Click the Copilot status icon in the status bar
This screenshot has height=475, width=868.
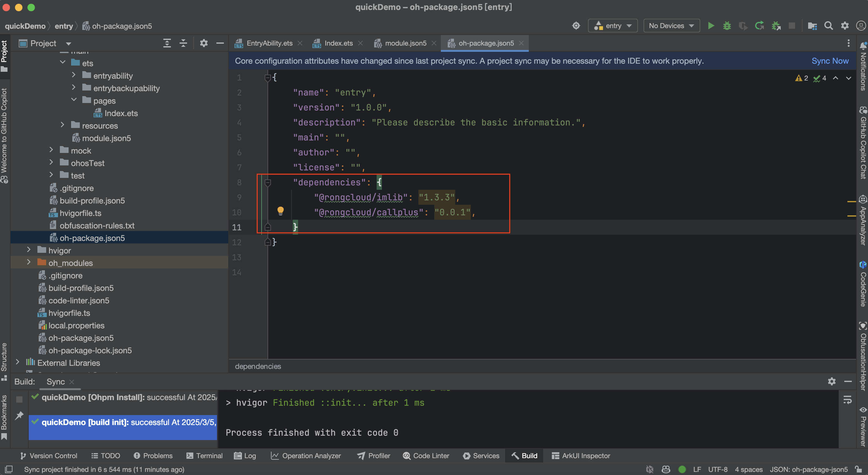[x=666, y=469]
